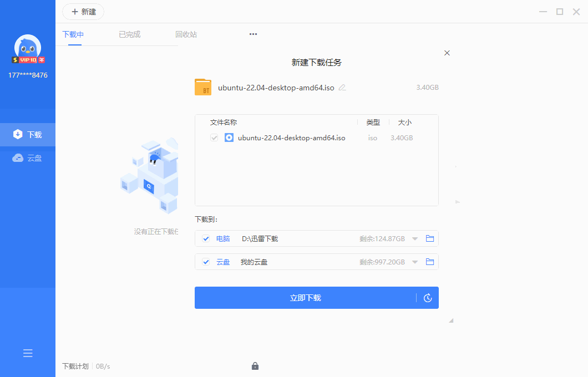Click the 文件名称 column header
This screenshot has width=588, height=377.
point(224,122)
